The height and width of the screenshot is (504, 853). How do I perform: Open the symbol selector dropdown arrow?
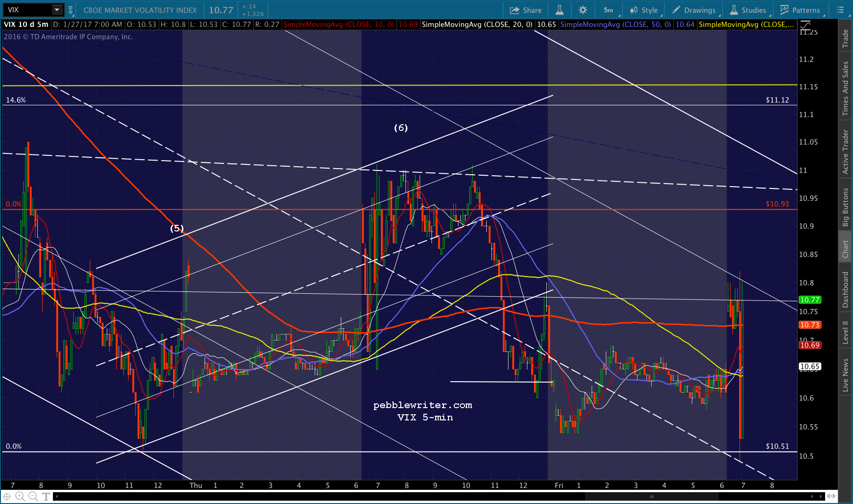tap(57, 10)
